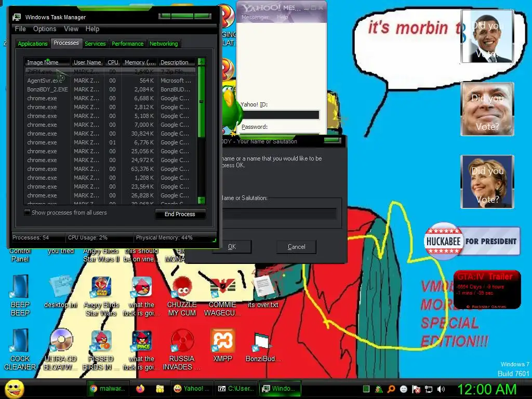Click the network tray icon

[429, 389]
